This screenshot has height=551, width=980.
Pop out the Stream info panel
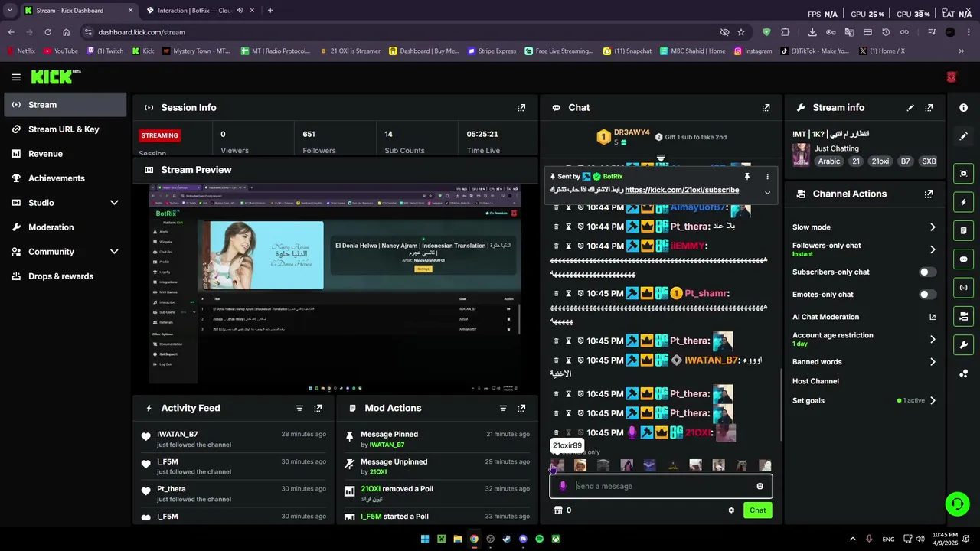tap(929, 108)
